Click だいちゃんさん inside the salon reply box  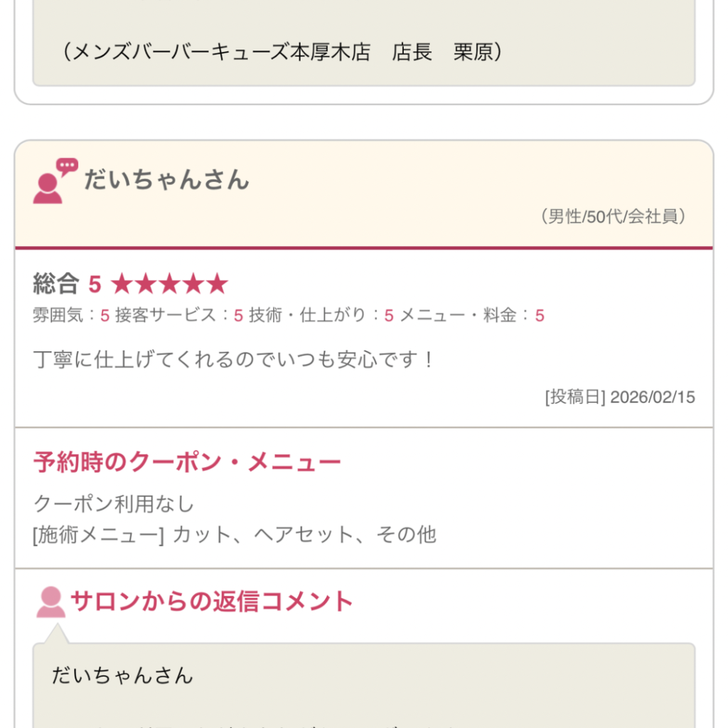tap(122, 675)
